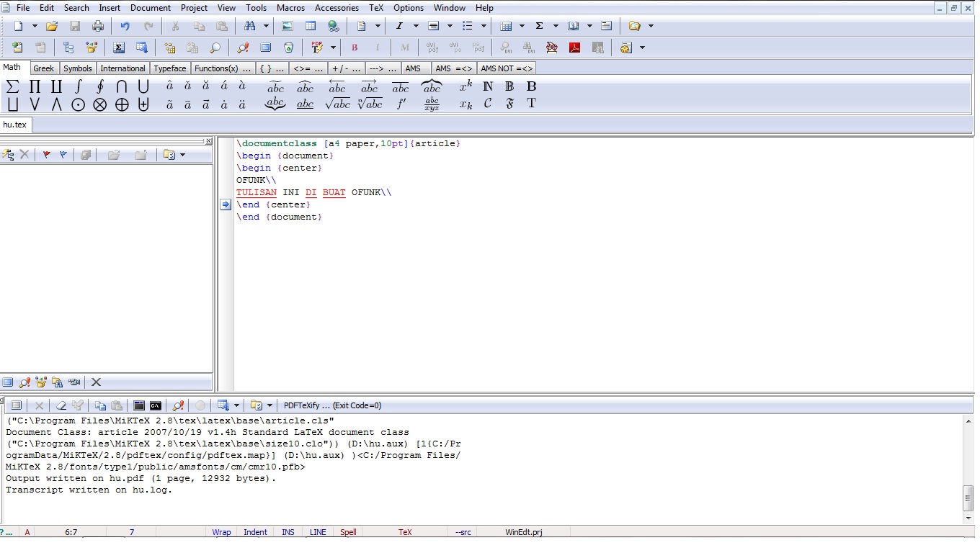
Task: Open the Accessories menu
Action: click(337, 8)
